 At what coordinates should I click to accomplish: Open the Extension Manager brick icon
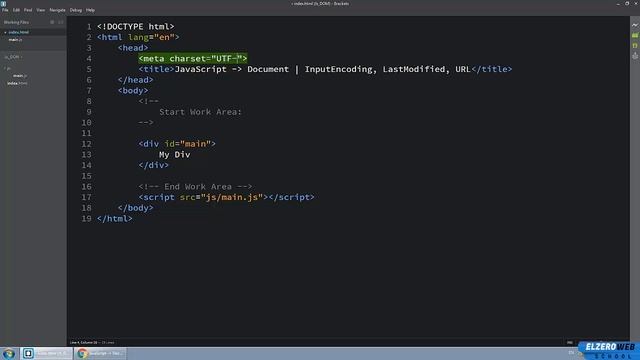635,36
